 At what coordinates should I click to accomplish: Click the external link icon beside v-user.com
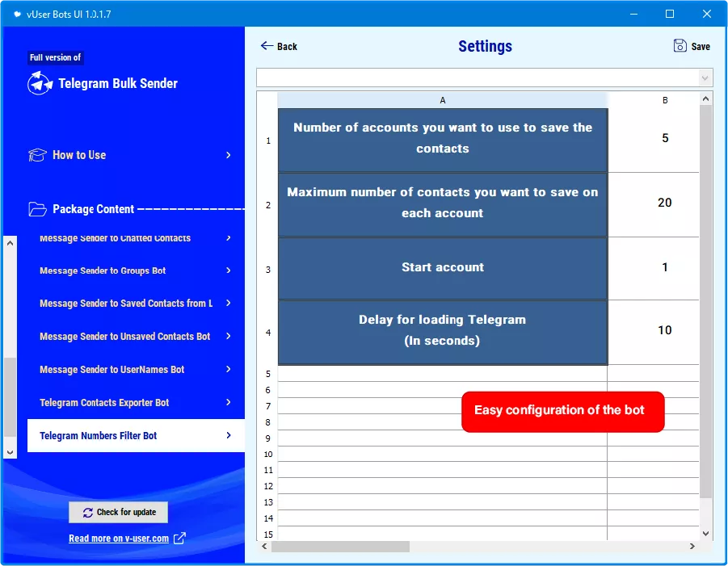pos(179,539)
